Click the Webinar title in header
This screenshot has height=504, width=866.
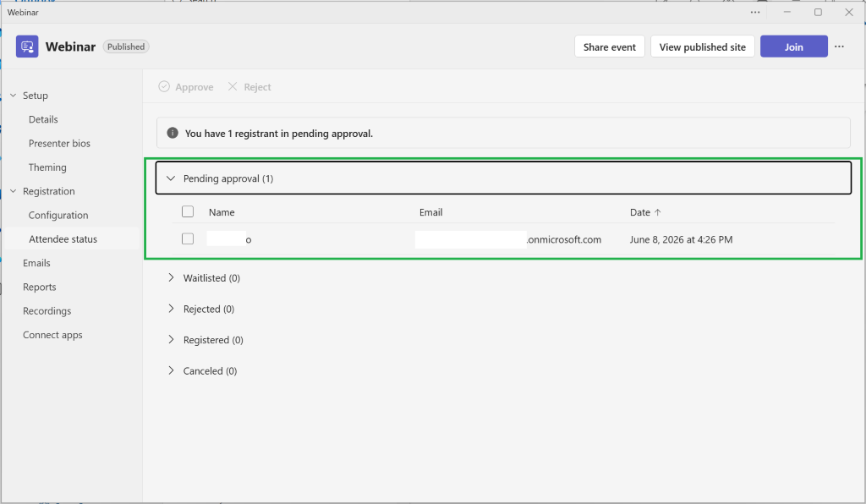coord(71,47)
